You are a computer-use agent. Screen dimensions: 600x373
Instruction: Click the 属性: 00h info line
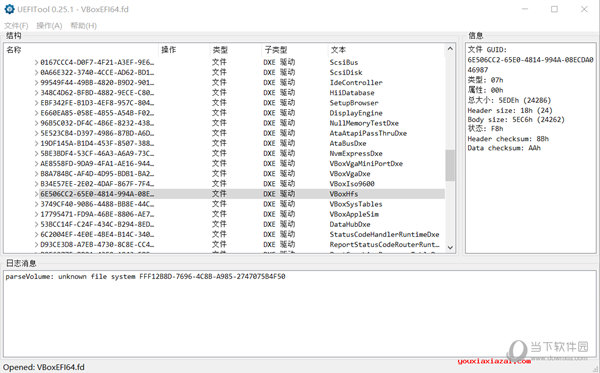coord(485,90)
